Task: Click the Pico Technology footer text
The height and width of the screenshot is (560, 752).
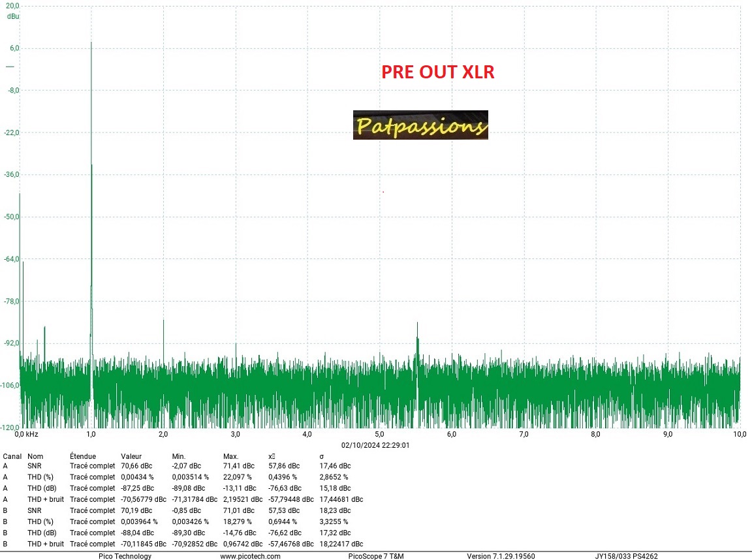Action: [x=125, y=556]
